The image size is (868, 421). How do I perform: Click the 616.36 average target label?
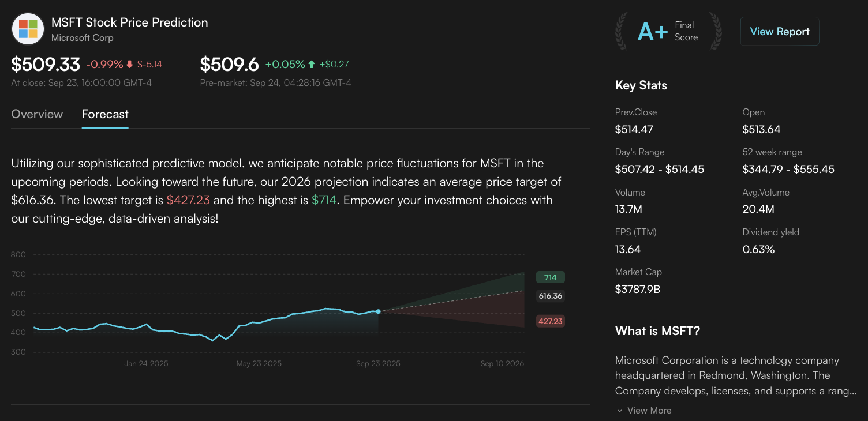(550, 296)
